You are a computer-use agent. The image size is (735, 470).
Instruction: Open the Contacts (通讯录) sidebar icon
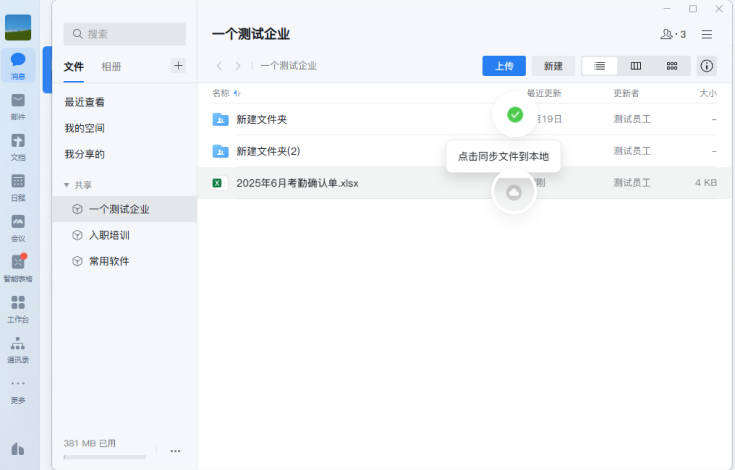[x=18, y=349]
